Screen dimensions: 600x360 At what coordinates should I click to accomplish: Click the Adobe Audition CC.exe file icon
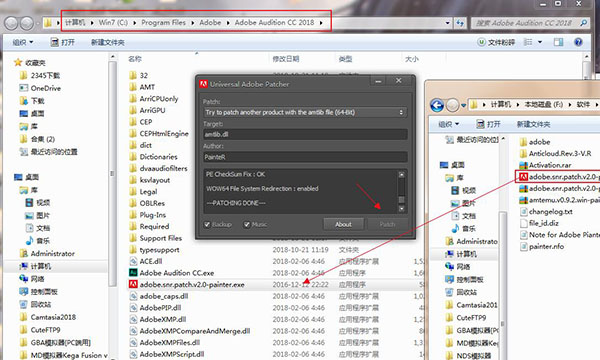[x=133, y=273]
